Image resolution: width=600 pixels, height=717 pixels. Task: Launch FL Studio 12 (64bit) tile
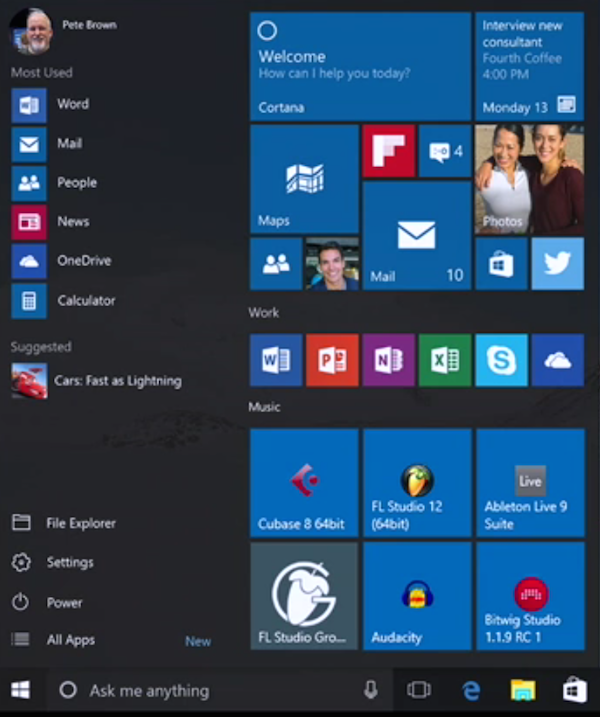417,483
